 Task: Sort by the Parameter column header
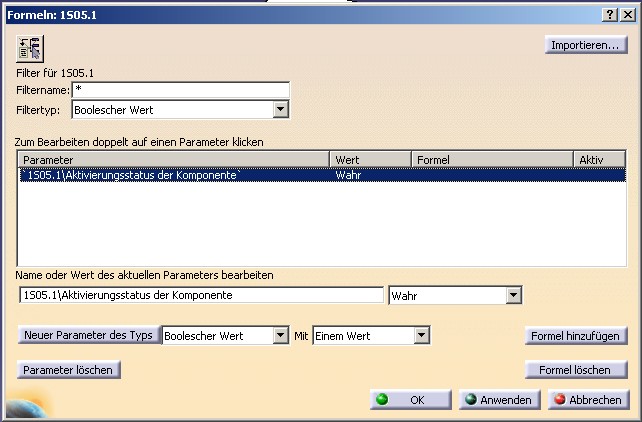click(x=174, y=159)
